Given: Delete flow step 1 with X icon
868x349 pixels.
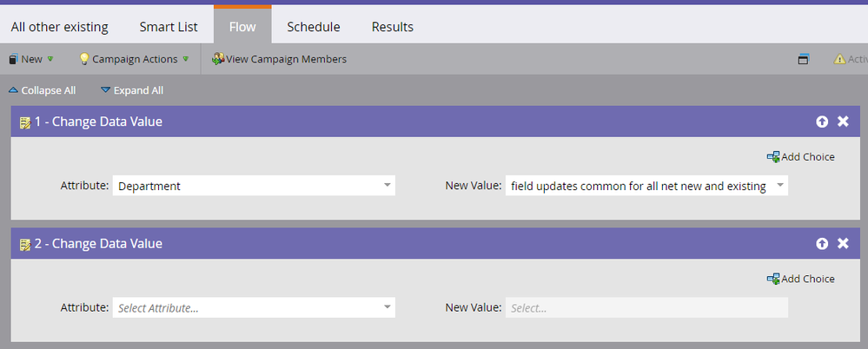Looking at the screenshot, I should pyautogui.click(x=843, y=122).
